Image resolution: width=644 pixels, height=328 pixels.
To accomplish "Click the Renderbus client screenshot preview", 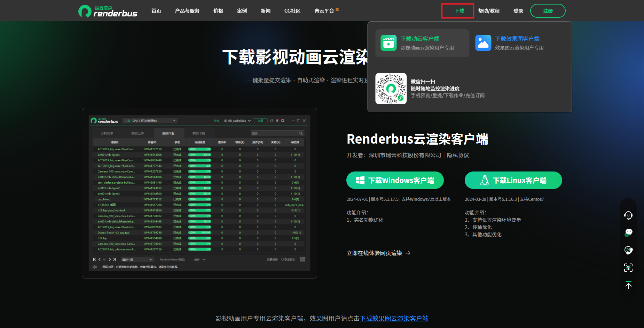I will tap(199, 193).
